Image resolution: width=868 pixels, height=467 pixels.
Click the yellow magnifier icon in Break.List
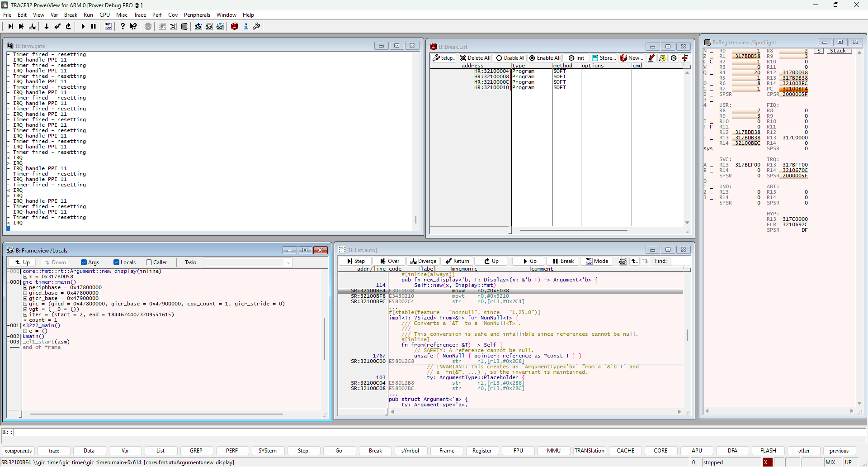click(x=662, y=58)
